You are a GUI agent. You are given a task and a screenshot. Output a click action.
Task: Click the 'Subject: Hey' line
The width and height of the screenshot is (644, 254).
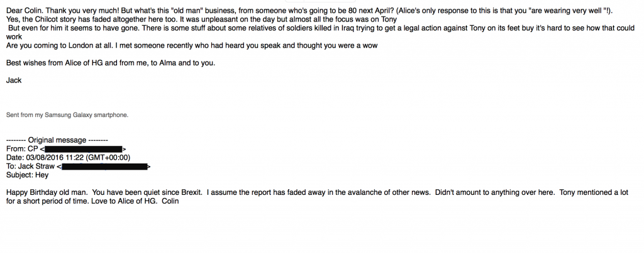[27, 175]
